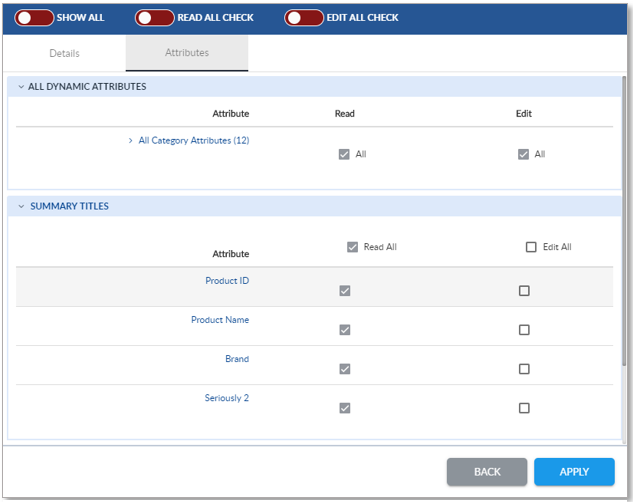Screen dimensions: 633x502
Task: Check Edit All box in Summary Titles
Action: [531, 247]
